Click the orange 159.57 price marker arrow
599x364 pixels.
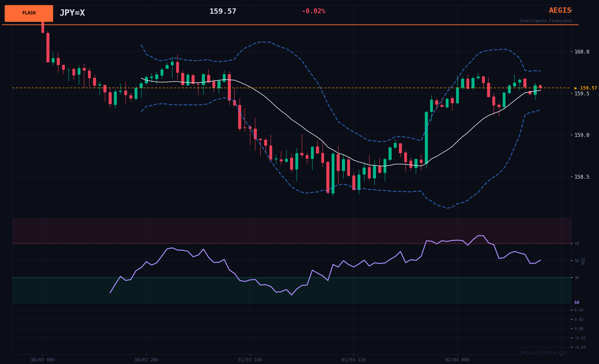tap(585, 88)
